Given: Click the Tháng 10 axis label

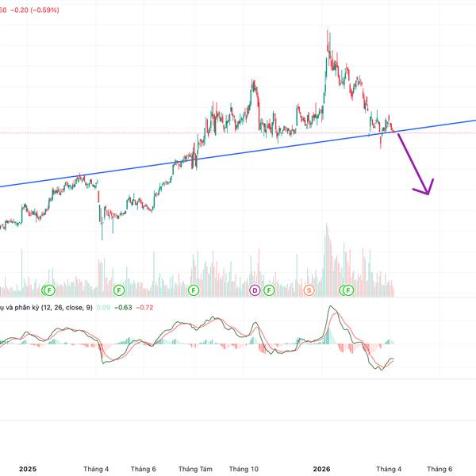Looking at the screenshot, I should 244,469.
